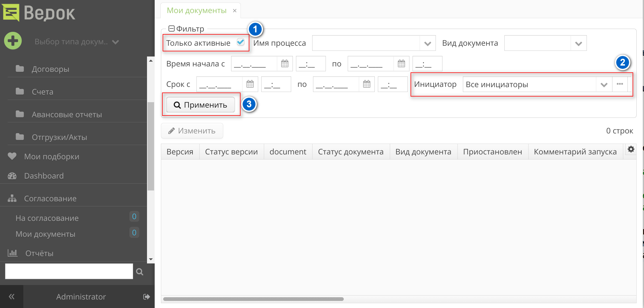Click the Согласование hierarchy icon

(x=12, y=198)
